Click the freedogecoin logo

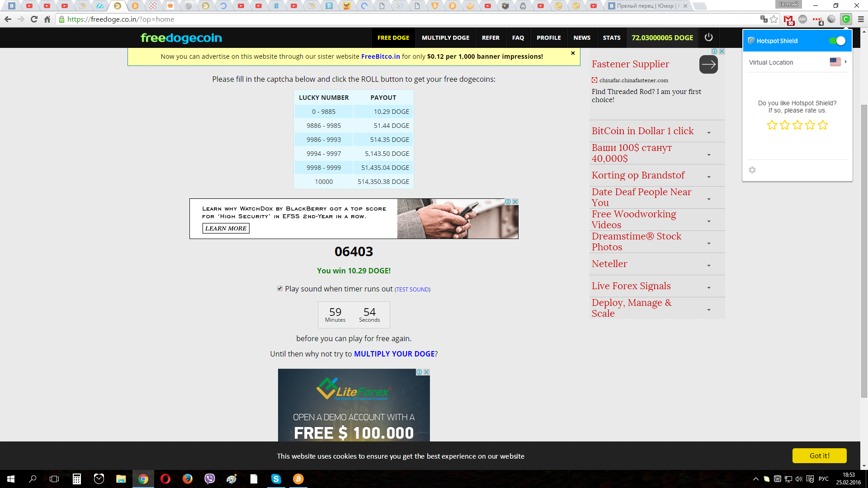click(x=181, y=38)
